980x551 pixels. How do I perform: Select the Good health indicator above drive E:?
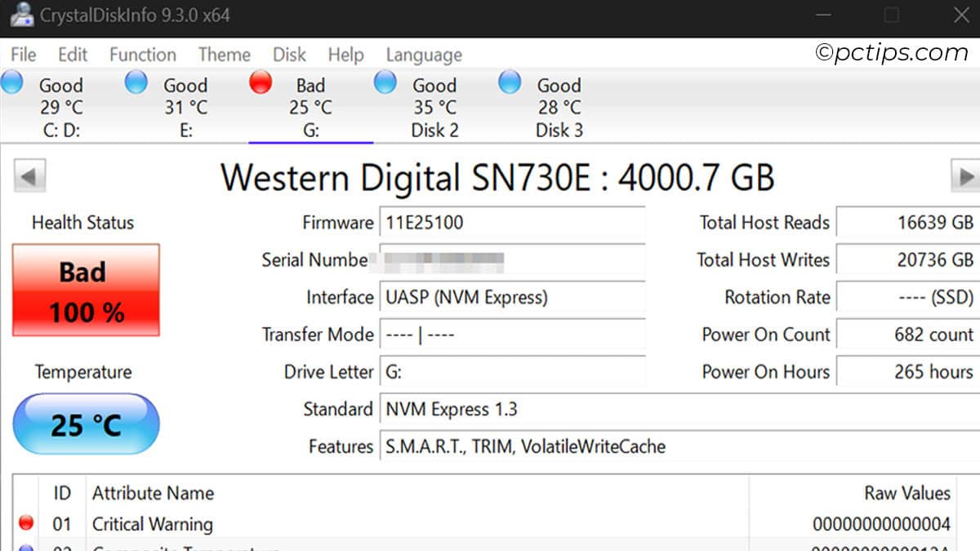click(135, 82)
